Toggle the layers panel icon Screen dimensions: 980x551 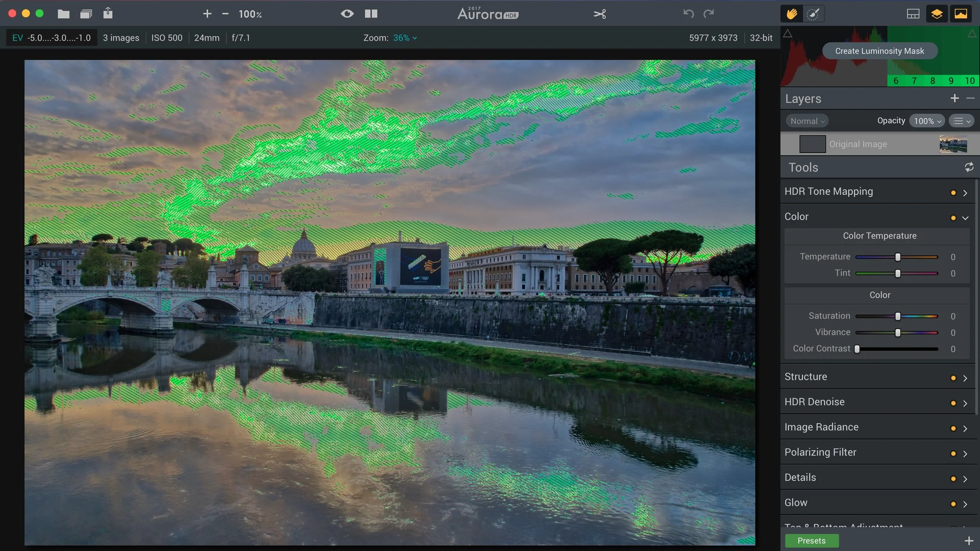click(x=936, y=14)
